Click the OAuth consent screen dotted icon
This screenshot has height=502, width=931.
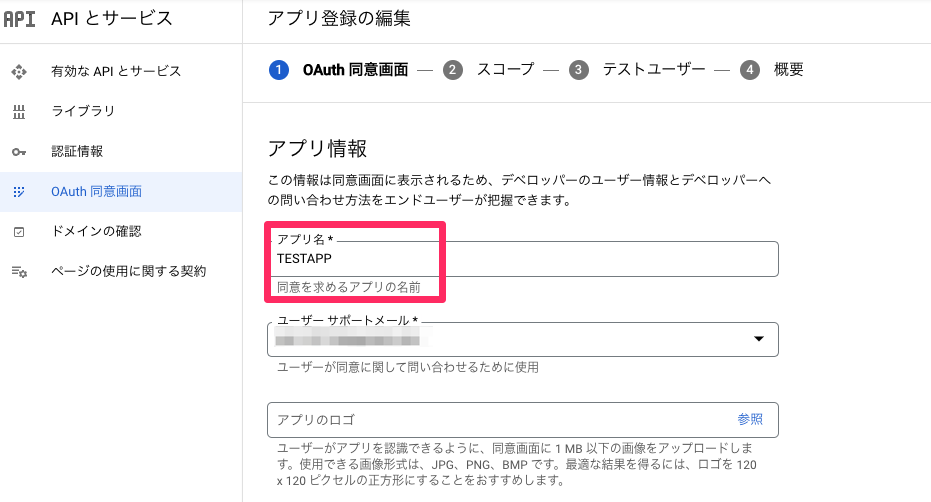coord(19,192)
